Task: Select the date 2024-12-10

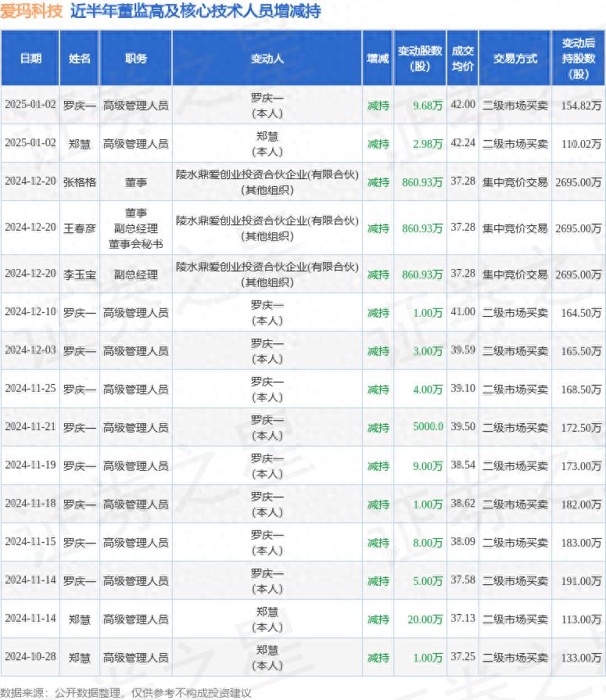Action: 30,311
